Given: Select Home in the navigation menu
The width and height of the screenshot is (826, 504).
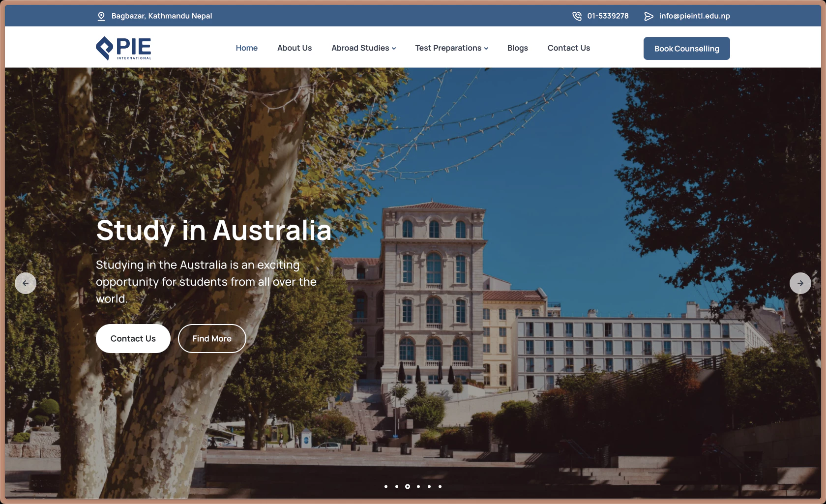Looking at the screenshot, I should coord(246,48).
